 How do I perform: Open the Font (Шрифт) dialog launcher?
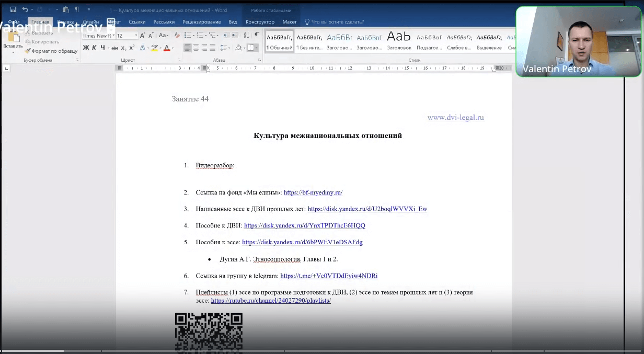pyautogui.click(x=179, y=60)
